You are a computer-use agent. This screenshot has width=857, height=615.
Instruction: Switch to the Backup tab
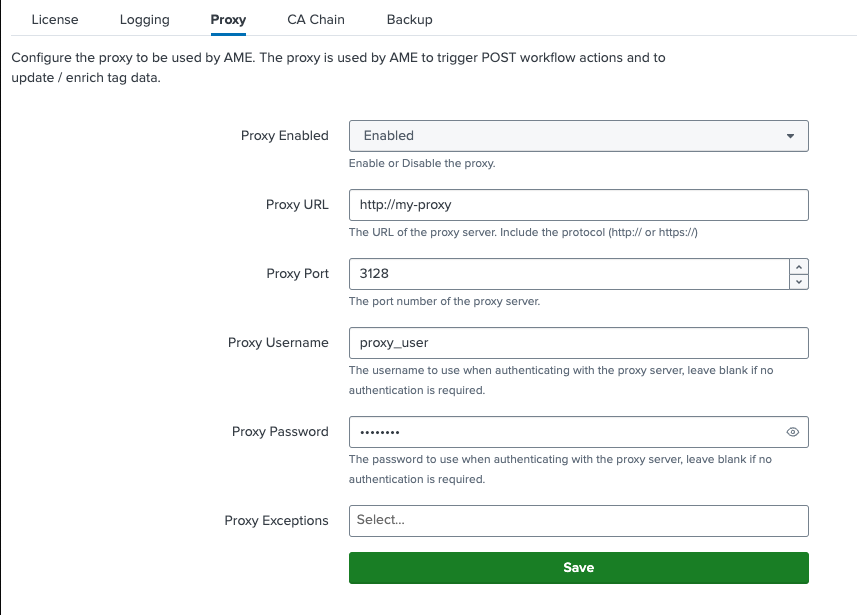407,19
